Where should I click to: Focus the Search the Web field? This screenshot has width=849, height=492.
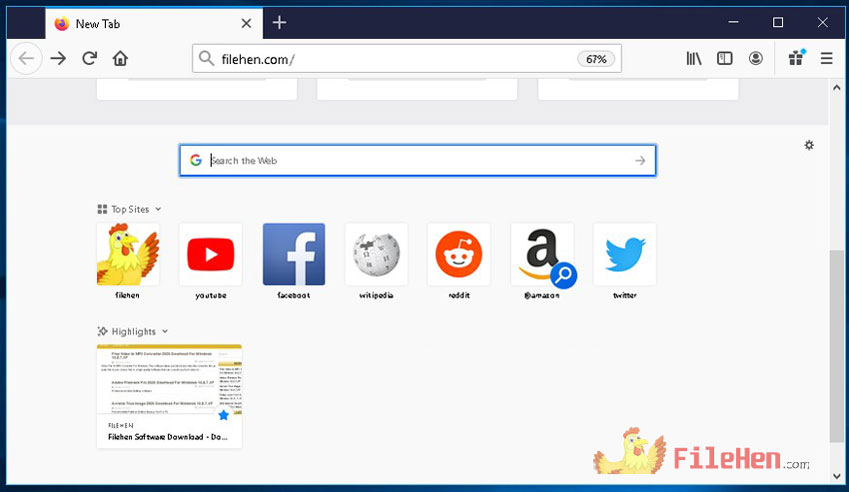[420, 160]
